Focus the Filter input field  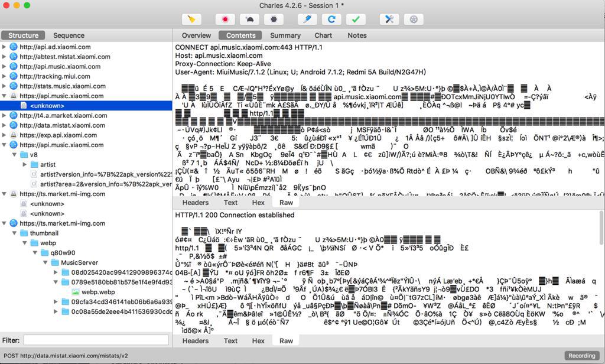pos(96,340)
